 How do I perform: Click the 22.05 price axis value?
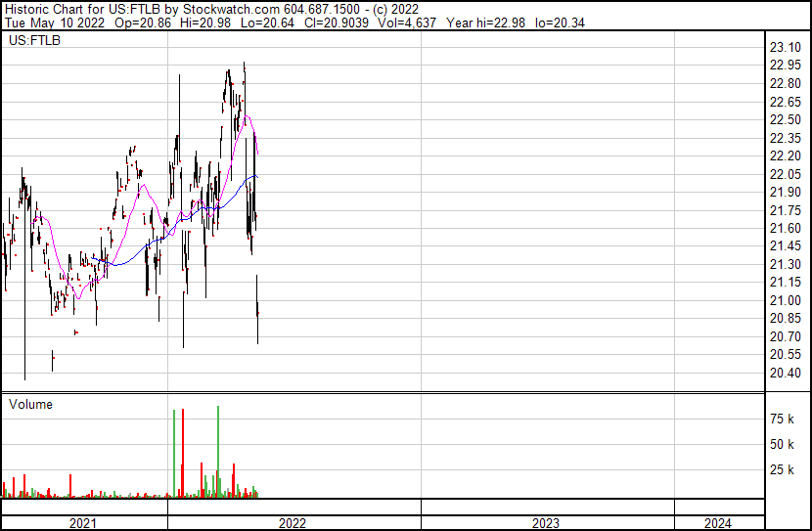coord(785,174)
